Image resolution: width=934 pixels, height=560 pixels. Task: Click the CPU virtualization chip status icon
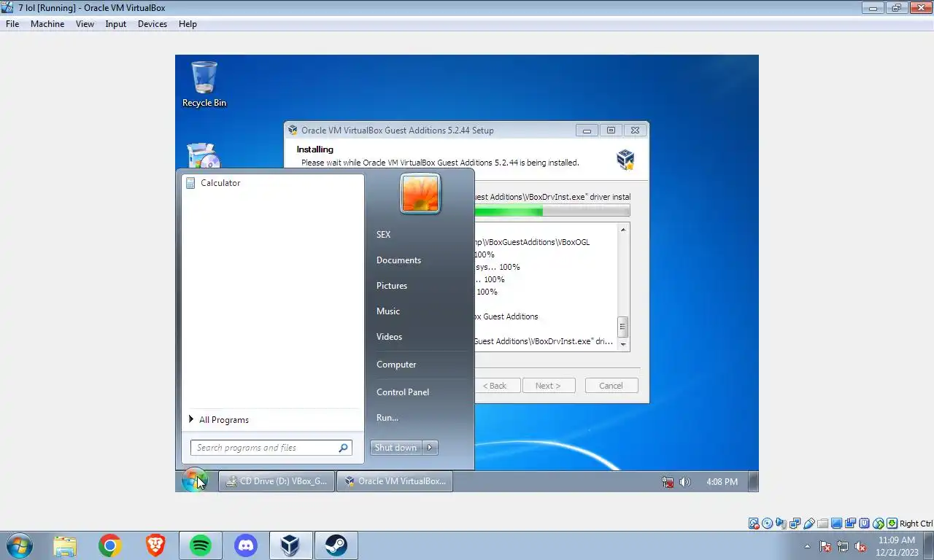(x=864, y=524)
